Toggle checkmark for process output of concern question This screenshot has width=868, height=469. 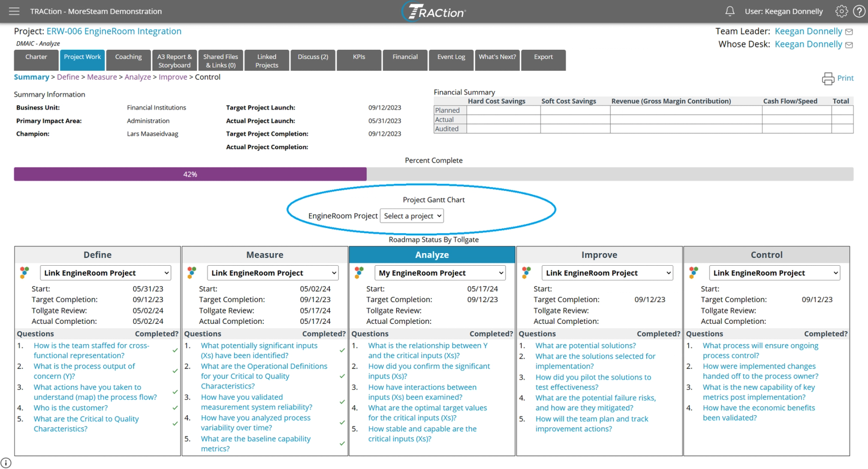click(175, 371)
